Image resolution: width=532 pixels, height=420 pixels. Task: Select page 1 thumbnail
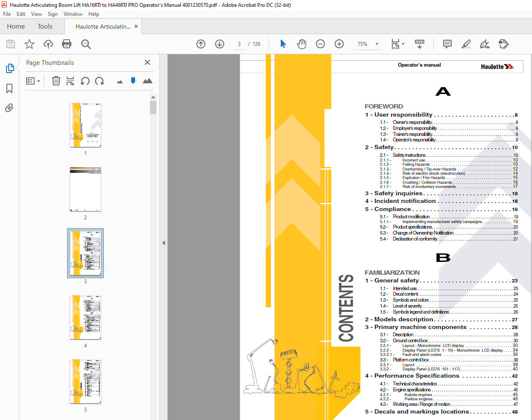point(85,125)
